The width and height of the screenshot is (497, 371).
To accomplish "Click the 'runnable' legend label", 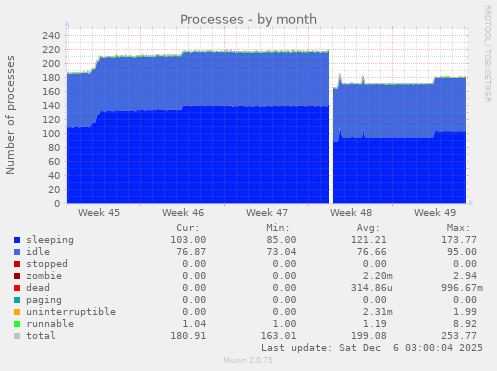I will (50, 324).
